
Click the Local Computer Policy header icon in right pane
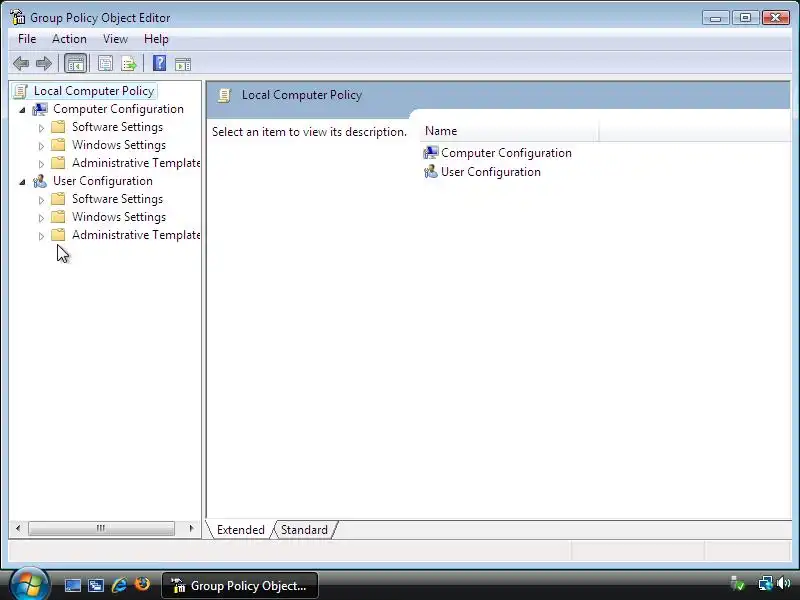[x=224, y=95]
